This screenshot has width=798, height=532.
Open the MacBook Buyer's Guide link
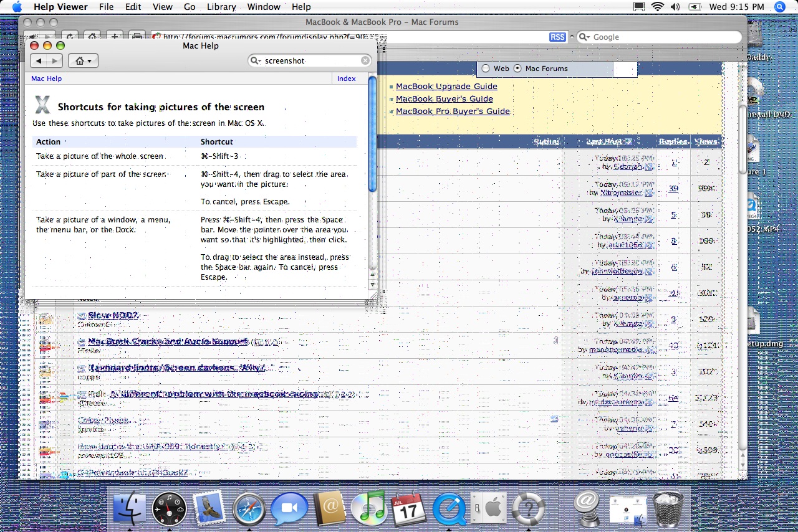click(x=445, y=99)
